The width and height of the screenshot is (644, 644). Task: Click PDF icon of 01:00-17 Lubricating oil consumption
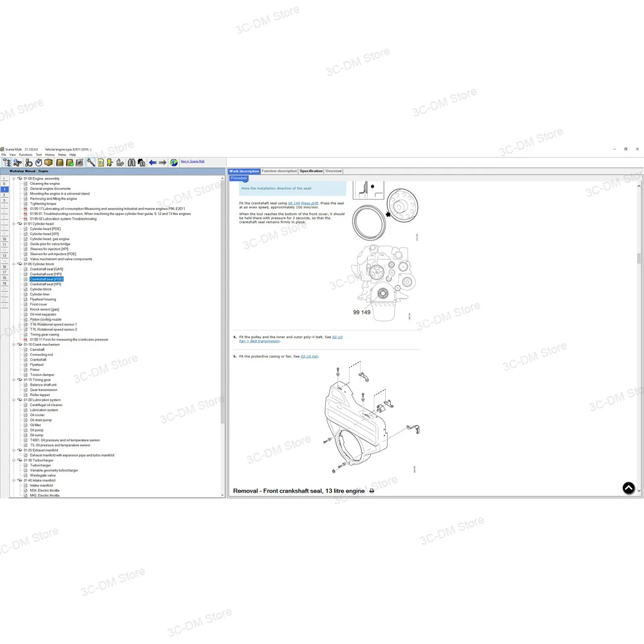[x=26, y=209]
